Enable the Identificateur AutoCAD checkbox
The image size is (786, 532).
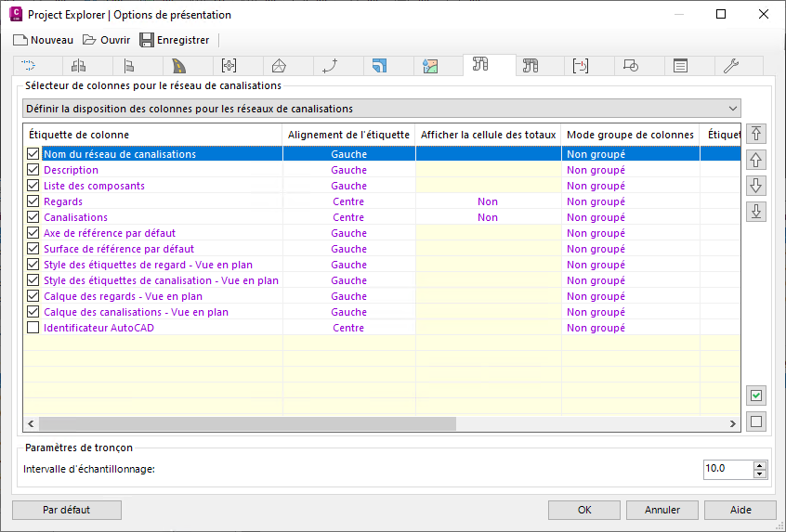coord(33,328)
